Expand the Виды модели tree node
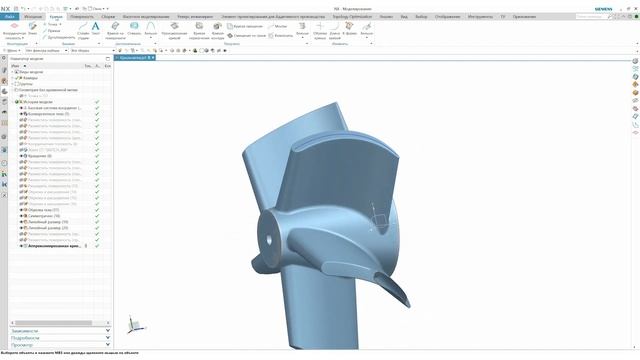This screenshot has height=360, width=640. [12, 72]
